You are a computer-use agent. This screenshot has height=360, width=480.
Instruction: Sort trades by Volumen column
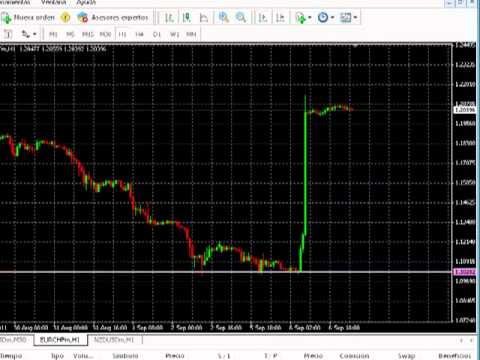coord(83,356)
